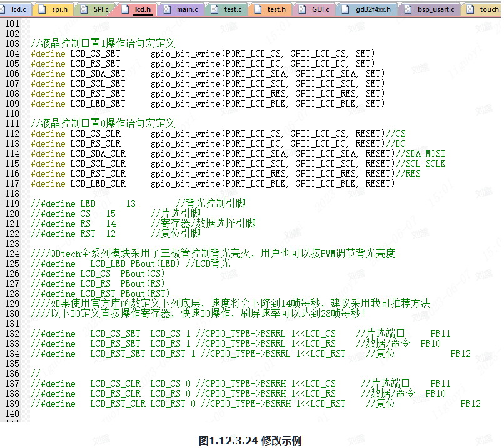Switch to the test.c tab
Image resolution: width=504 pixels, height=448 pixels.
pos(226,9)
